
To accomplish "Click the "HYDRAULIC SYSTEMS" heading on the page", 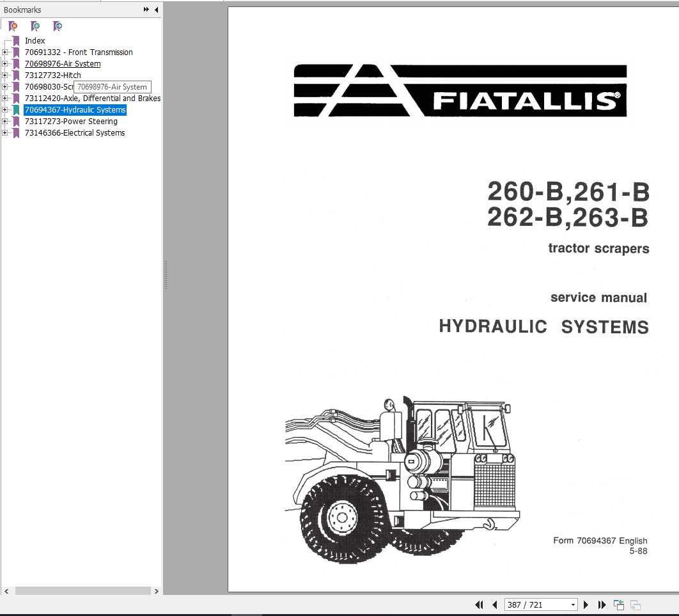I will (544, 327).
